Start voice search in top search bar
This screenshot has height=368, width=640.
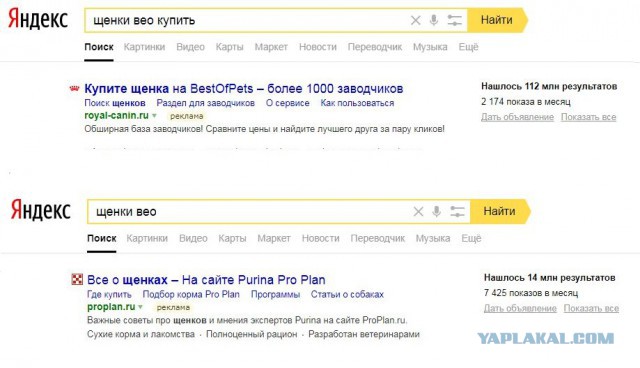tap(434, 20)
